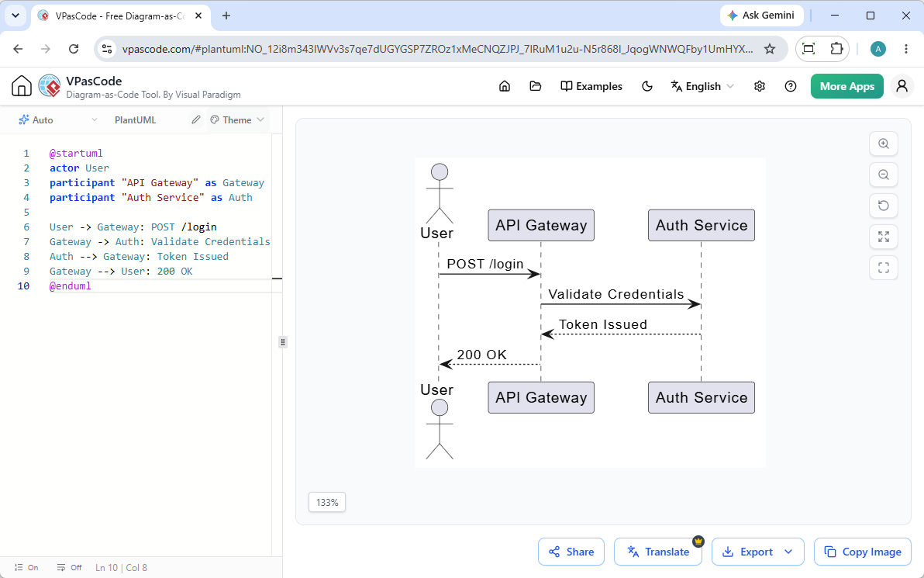Click the browser forward arrow
924x578 pixels.
(46, 49)
